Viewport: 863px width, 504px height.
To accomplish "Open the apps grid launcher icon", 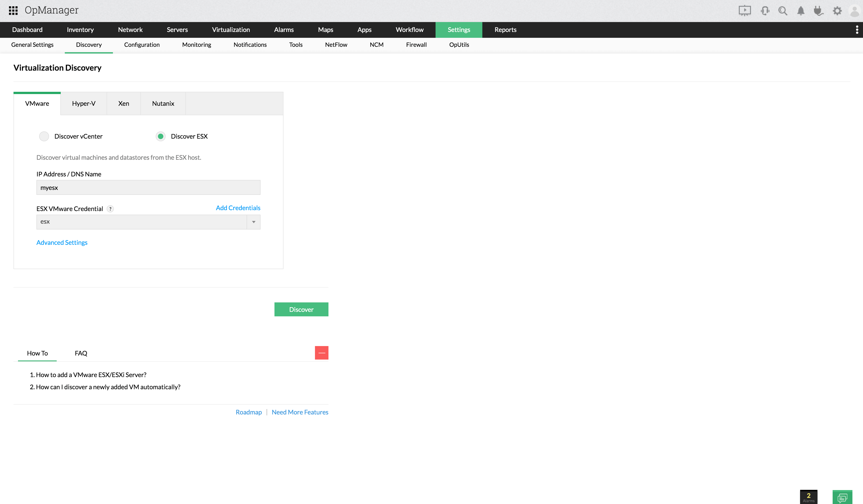I will (13, 10).
